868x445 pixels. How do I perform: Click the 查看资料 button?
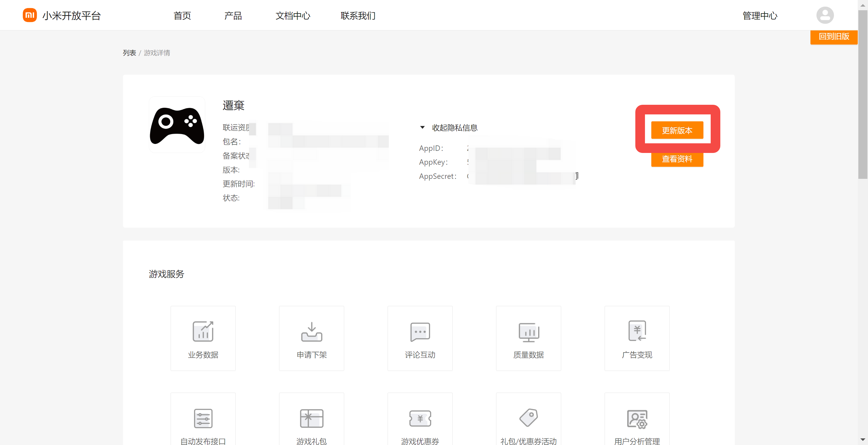(x=677, y=159)
